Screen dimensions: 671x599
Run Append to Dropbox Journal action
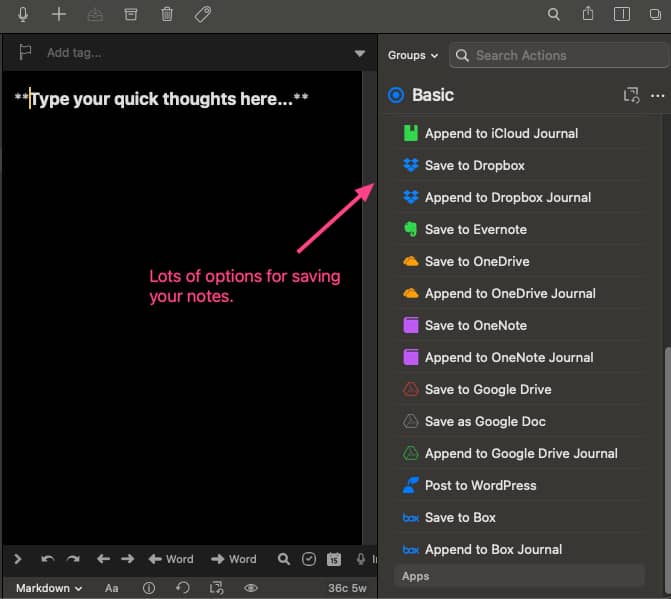click(x=520, y=197)
